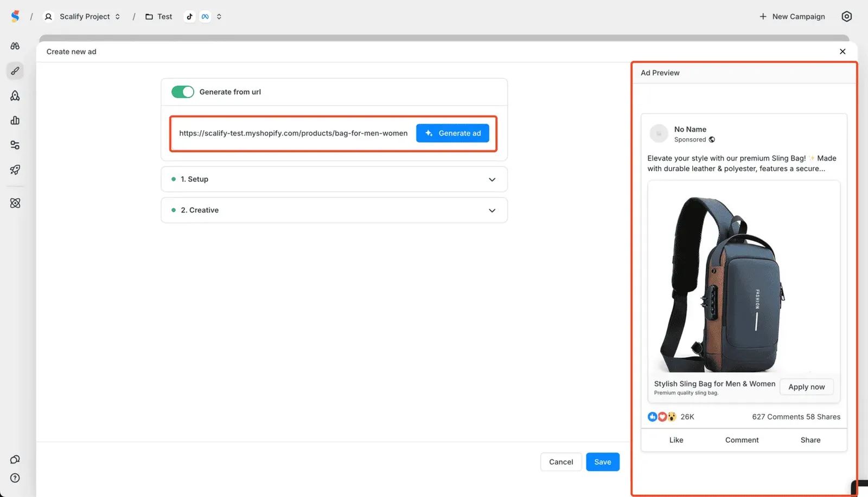
Task: Open the settings gear in top bar
Action: pyautogui.click(x=846, y=16)
